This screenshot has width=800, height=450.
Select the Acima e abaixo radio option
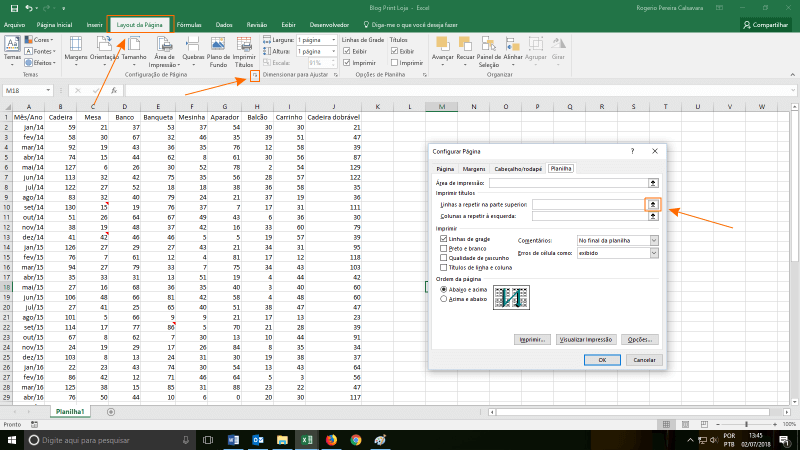pos(444,297)
